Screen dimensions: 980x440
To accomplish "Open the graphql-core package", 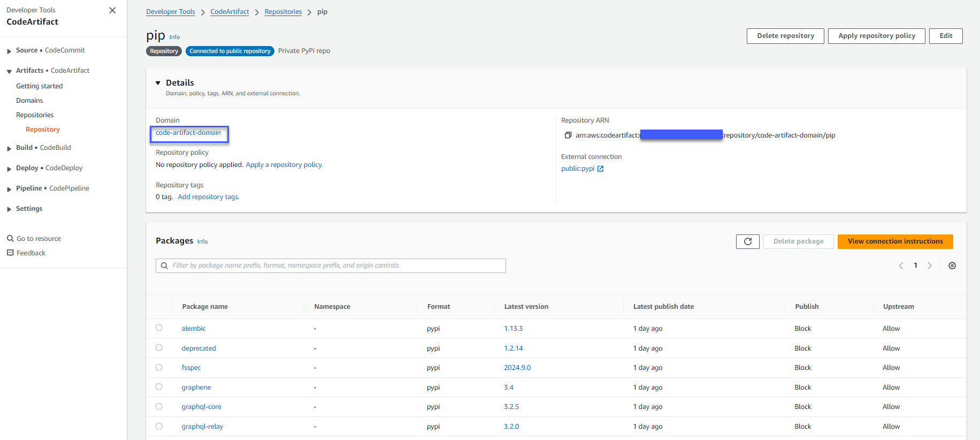I will [x=201, y=407].
